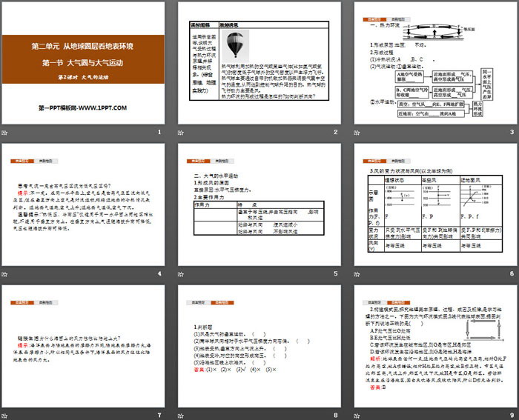Click gray tab on slide 3
Viewport: 519px width, 420px height.
pyautogui.click(x=398, y=19)
